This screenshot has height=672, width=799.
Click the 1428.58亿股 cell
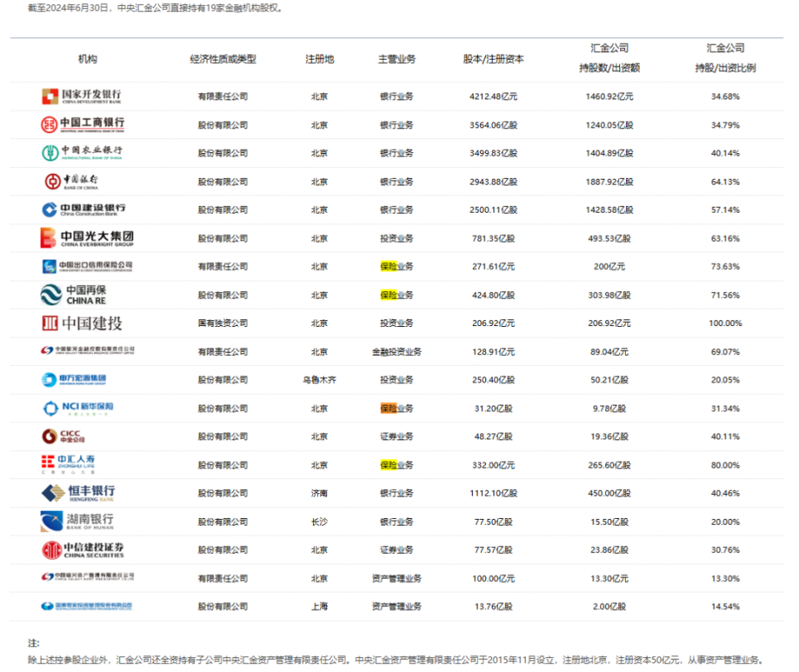(x=609, y=210)
